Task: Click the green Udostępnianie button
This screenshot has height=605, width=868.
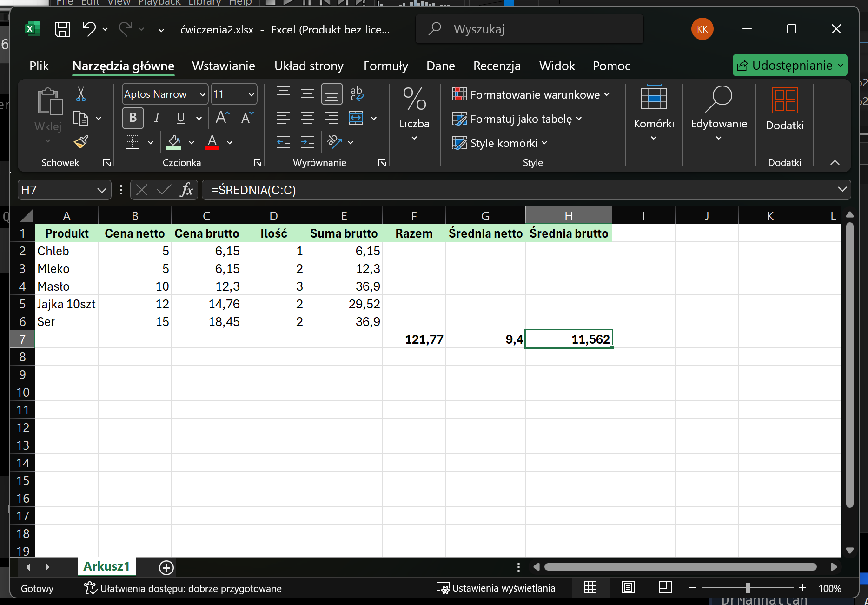Action: point(789,66)
